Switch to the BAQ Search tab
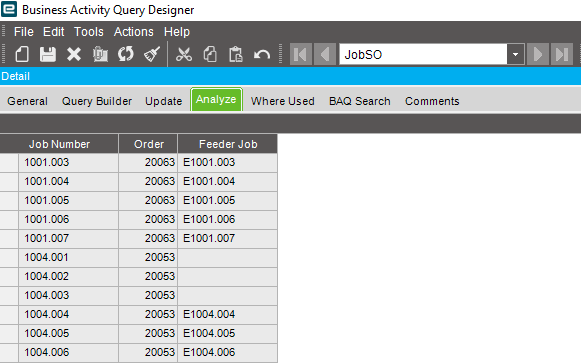 pyautogui.click(x=360, y=101)
